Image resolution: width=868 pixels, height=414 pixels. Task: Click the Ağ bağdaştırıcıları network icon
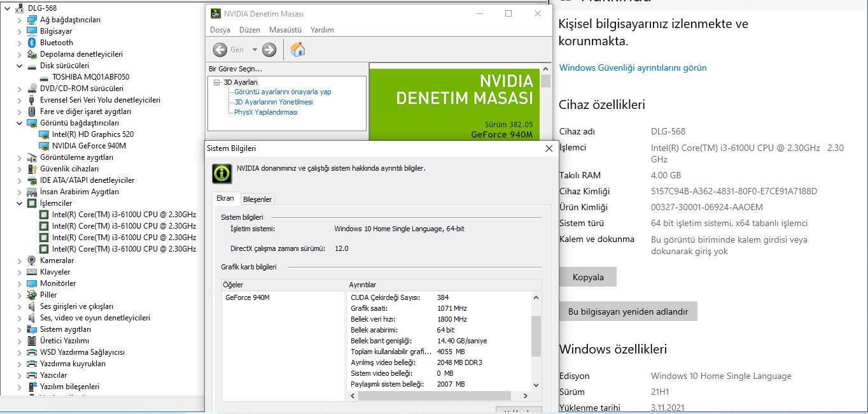click(32, 20)
